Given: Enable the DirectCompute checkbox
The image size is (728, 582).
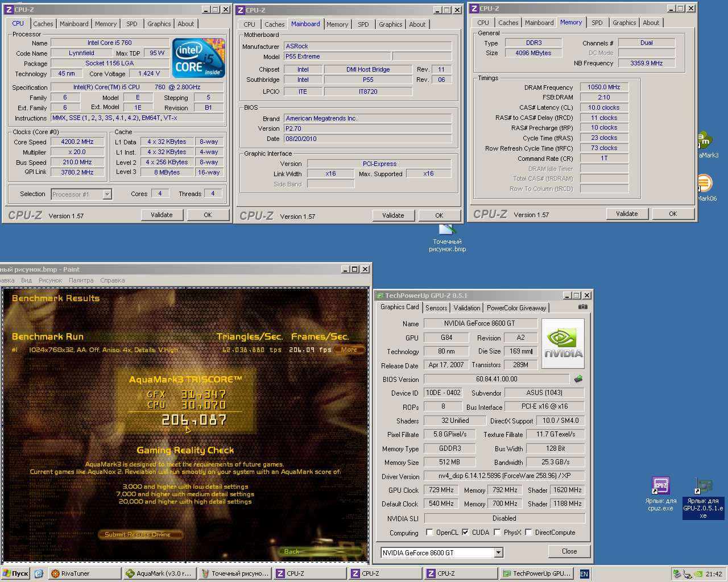Looking at the screenshot, I should coord(528,533).
